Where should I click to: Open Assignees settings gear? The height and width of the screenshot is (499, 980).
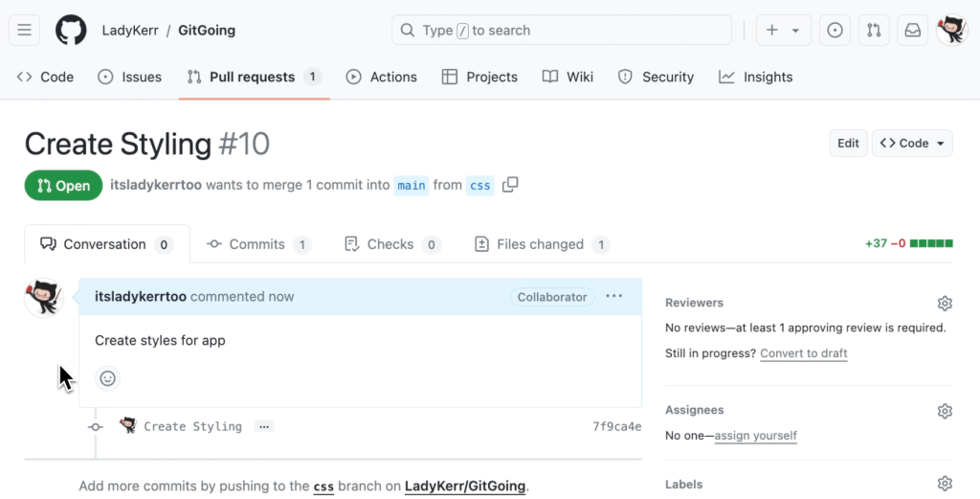[x=945, y=411]
